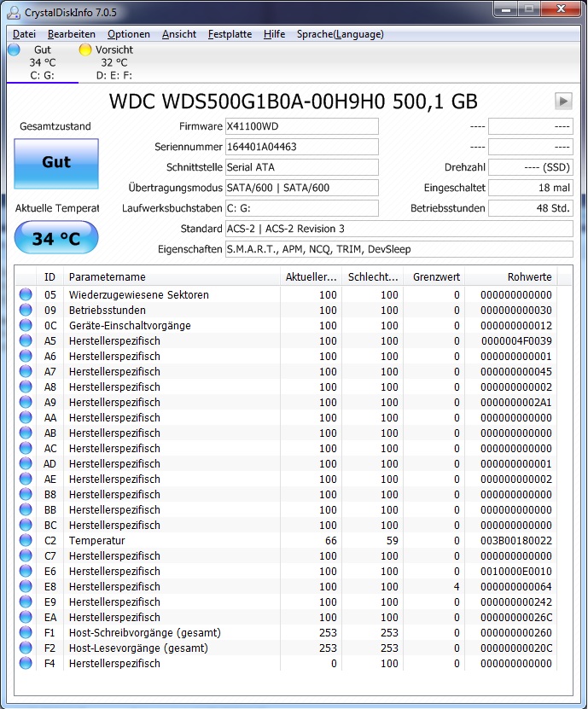The width and height of the screenshot is (588, 709).
Task: Click status orb of row 09 Betriebsstunden
Action: (x=26, y=310)
